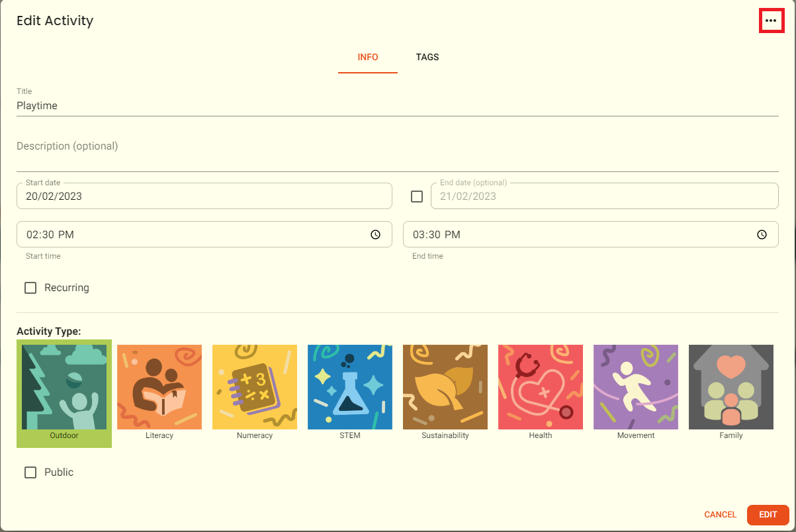Enable the Recurring checkbox
This screenshot has height=532, width=796.
(30, 288)
